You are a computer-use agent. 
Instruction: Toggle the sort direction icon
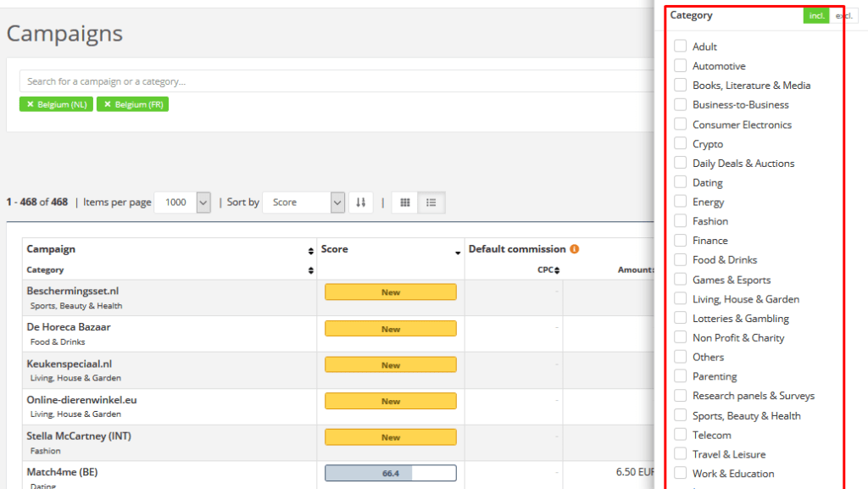pos(361,203)
